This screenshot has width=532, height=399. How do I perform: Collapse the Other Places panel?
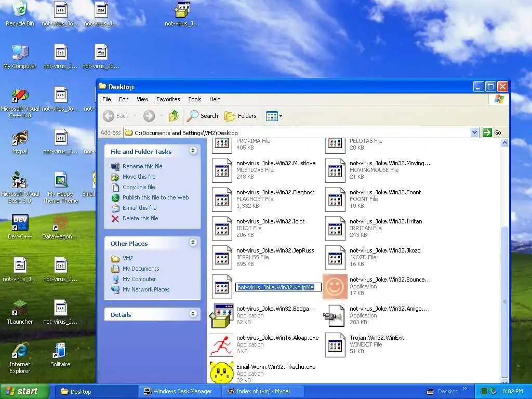(x=193, y=243)
